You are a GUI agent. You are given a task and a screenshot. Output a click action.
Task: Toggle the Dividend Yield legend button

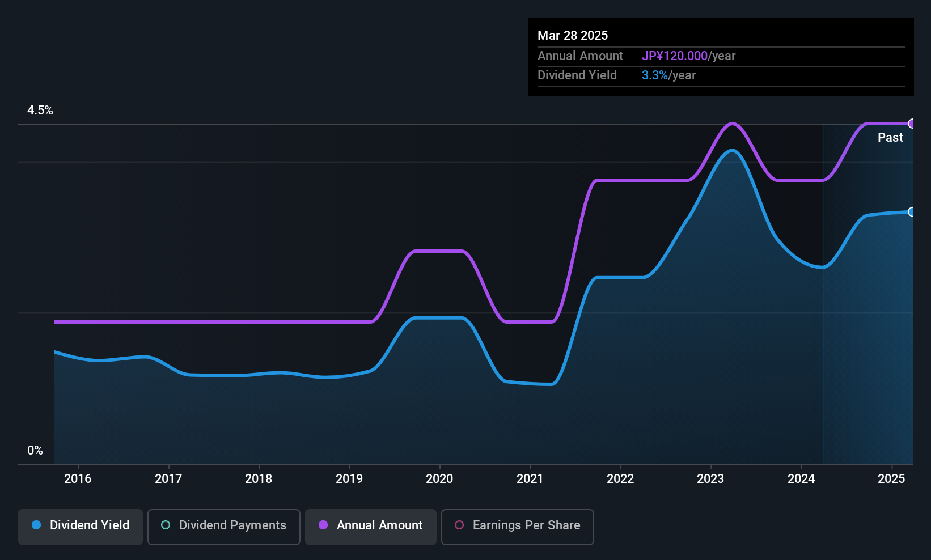point(81,527)
